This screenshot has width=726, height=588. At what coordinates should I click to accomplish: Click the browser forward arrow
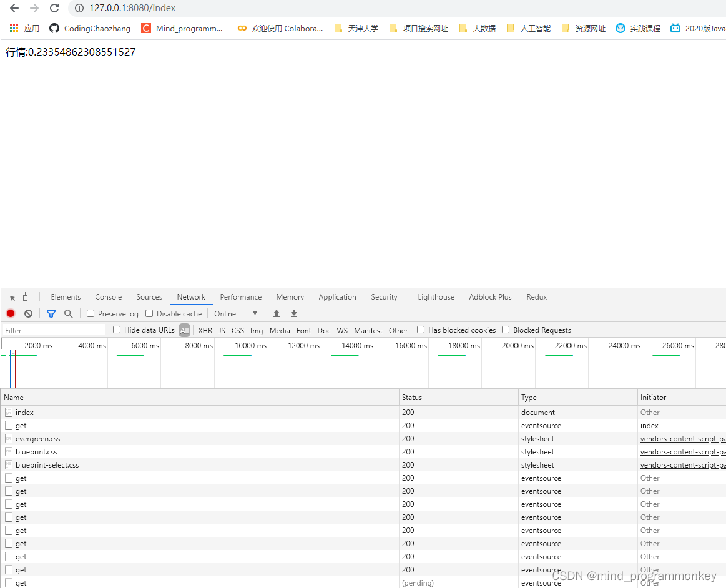point(34,8)
